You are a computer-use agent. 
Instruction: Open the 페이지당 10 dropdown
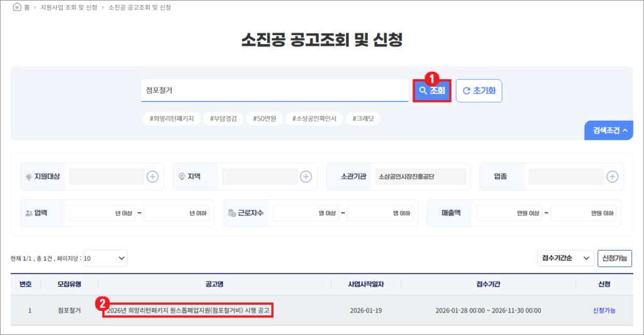[x=105, y=258]
